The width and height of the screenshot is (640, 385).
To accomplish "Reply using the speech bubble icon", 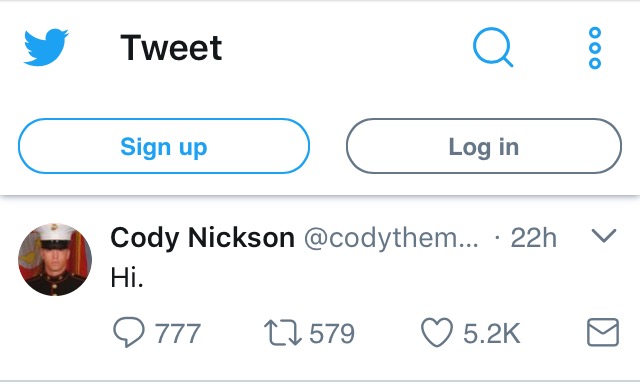I will (x=128, y=332).
